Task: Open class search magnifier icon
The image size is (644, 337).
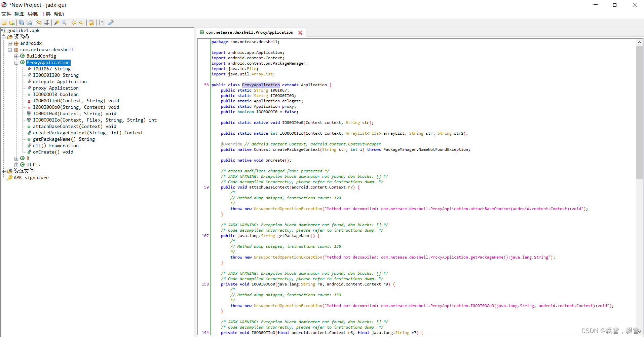Action: pyautogui.click(x=64, y=23)
